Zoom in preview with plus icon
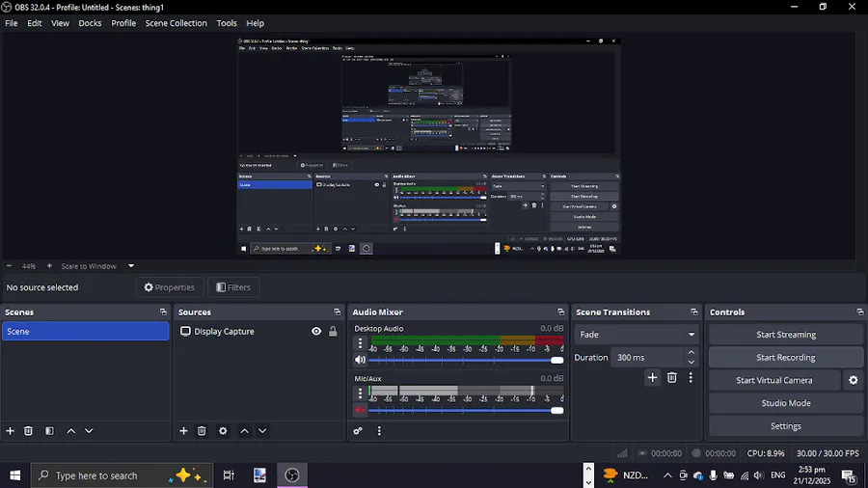The width and height of the screenshot is (868, 488). point(49,266)
